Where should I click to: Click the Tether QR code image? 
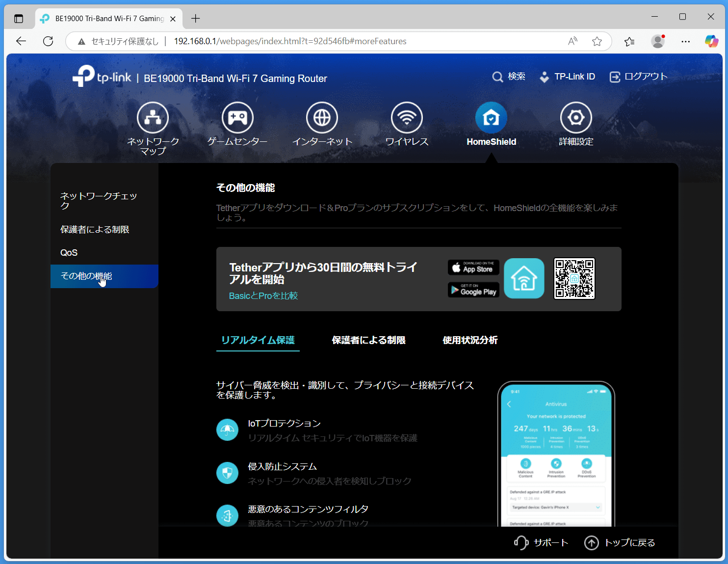click(574, 278)
